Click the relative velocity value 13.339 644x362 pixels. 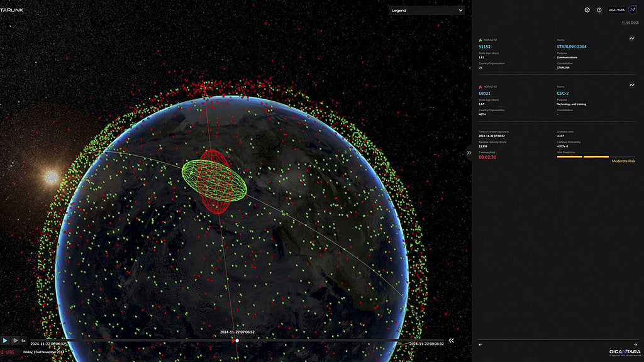(x=482, y=146)
